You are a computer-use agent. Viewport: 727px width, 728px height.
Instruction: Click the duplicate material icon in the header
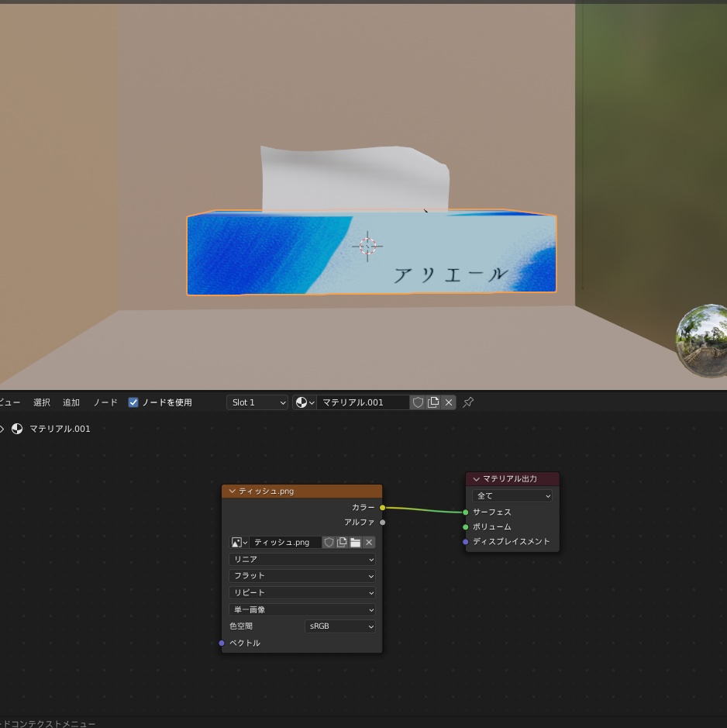[x=433, y=402]
